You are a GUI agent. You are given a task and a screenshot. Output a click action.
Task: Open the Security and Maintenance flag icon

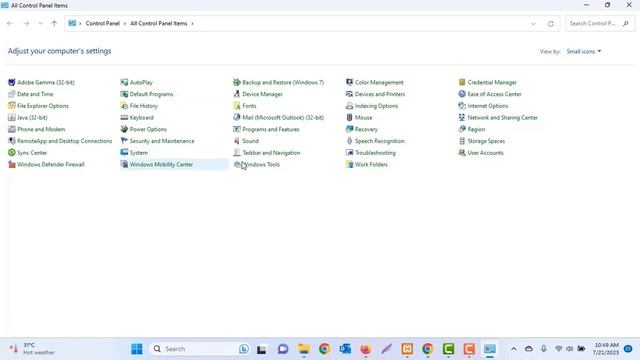124,141
